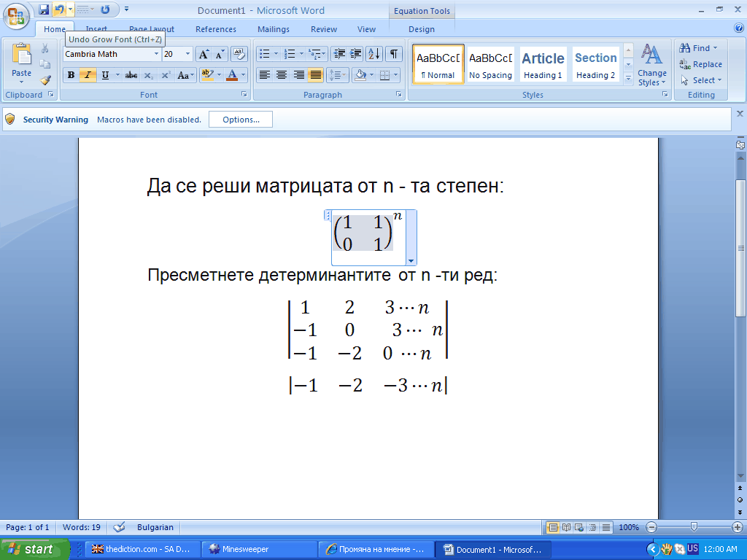The width and height of the screenshot is (747, 560).
Task: Click the Bulgarian language indicator in status bar
Action: (155, 527)
